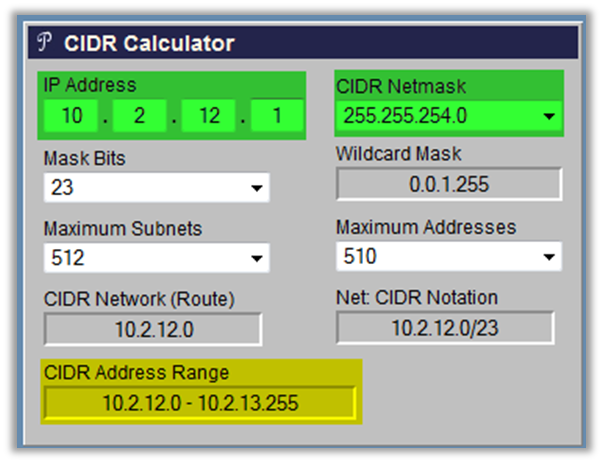
Task: Select the fourth IP octet field showing 1
Action: point(277,116)
